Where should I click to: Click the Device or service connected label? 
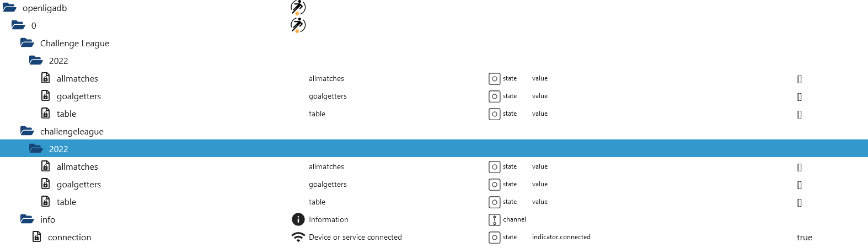[x=355, y=237]
